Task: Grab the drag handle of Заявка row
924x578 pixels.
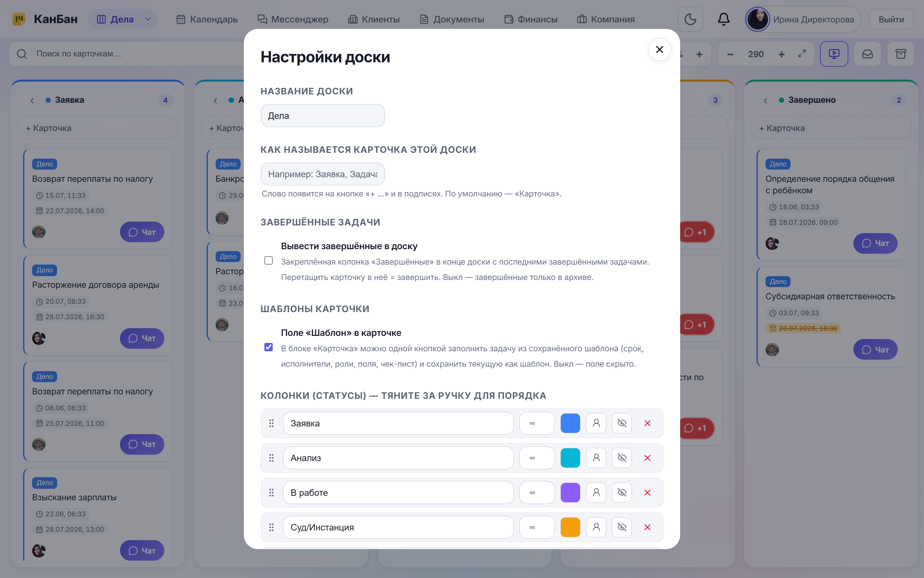Action: pyautogui.click(x=271, y=423)
